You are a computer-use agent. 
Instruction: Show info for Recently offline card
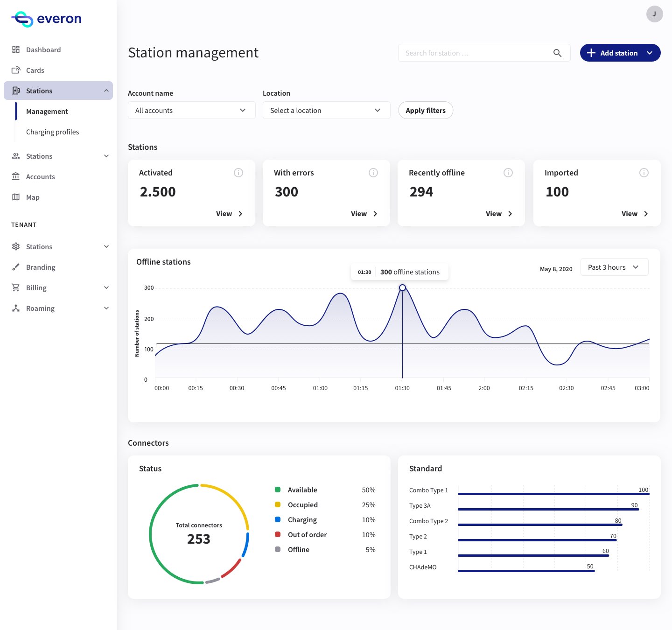tap(508, 173)
